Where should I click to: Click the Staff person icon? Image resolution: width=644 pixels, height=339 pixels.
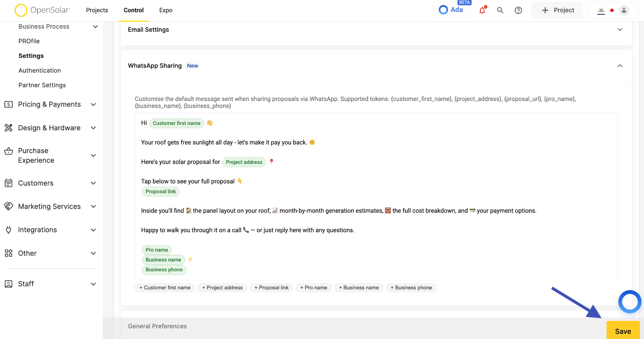click(8, 284)
